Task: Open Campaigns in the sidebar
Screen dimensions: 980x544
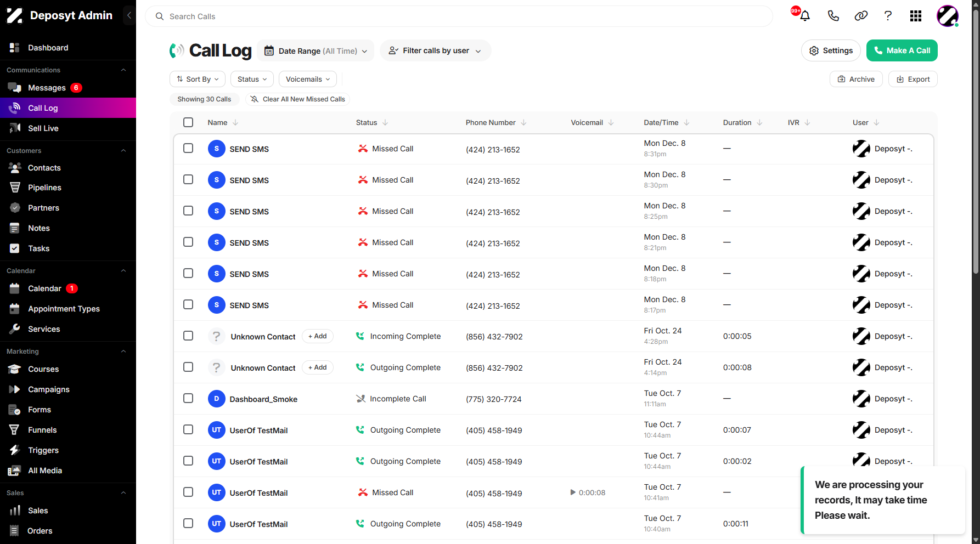Action: pos(49,389)
